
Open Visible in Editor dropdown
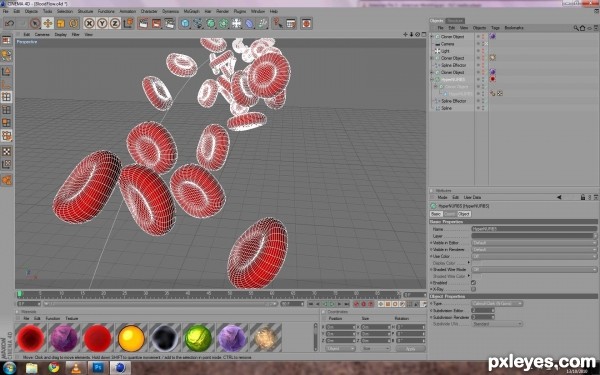coord(534,243)
